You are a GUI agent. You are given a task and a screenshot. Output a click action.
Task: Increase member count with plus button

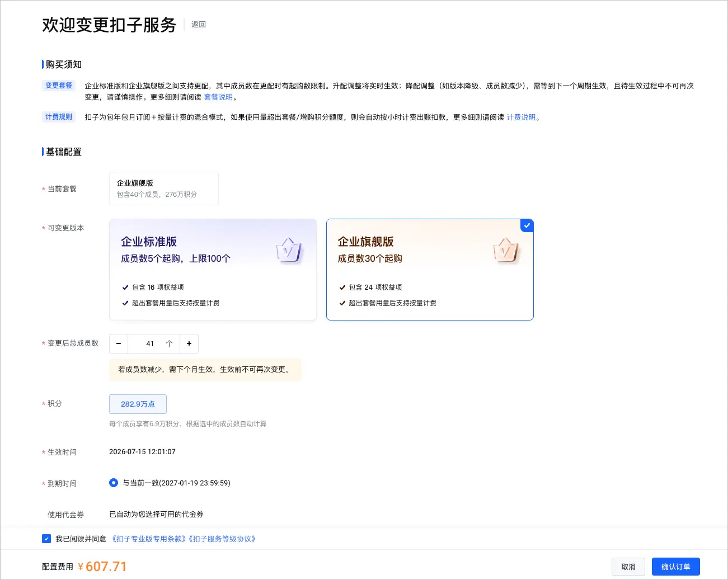189,343
